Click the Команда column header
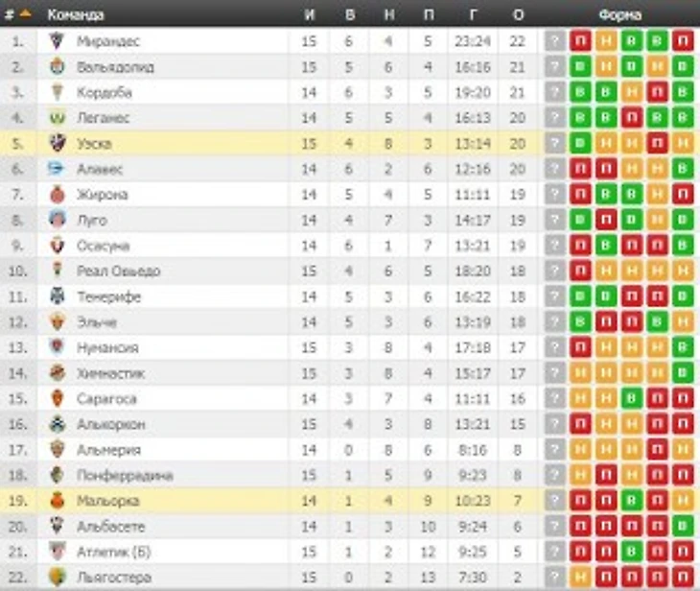700x591 pixels. tap(76, 14)
